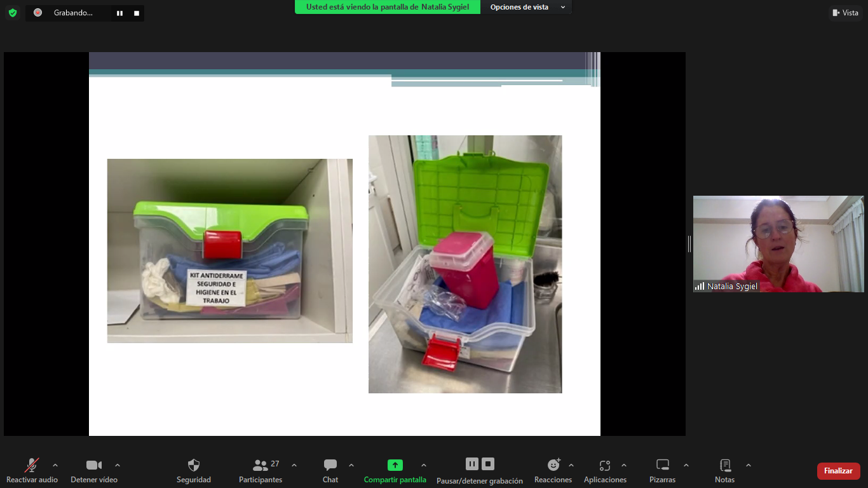The height and width of the screenshot is (488, 868).
Task: Open Pizarras whiteboards
Action: pyautogui.click(x=663, y=470)
